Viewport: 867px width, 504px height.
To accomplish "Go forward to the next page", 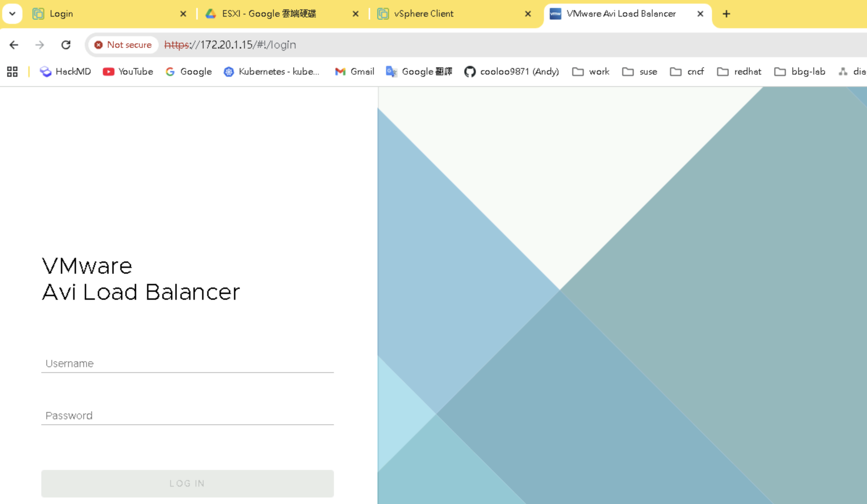I will tap(39, 45).
